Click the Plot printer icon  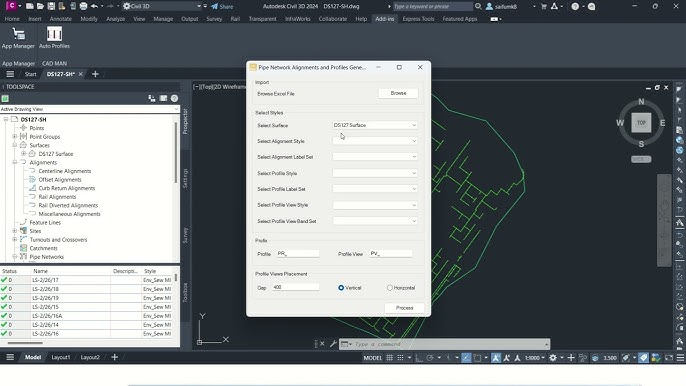(x=83, y=6)
